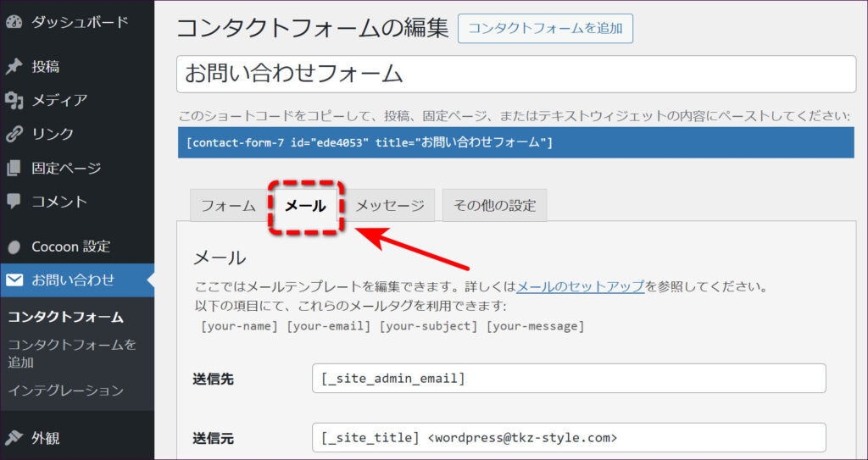Screen dimensions: 868x460
Task: Click the pushpin icon beside 投稿
Action: click(14, 67)
